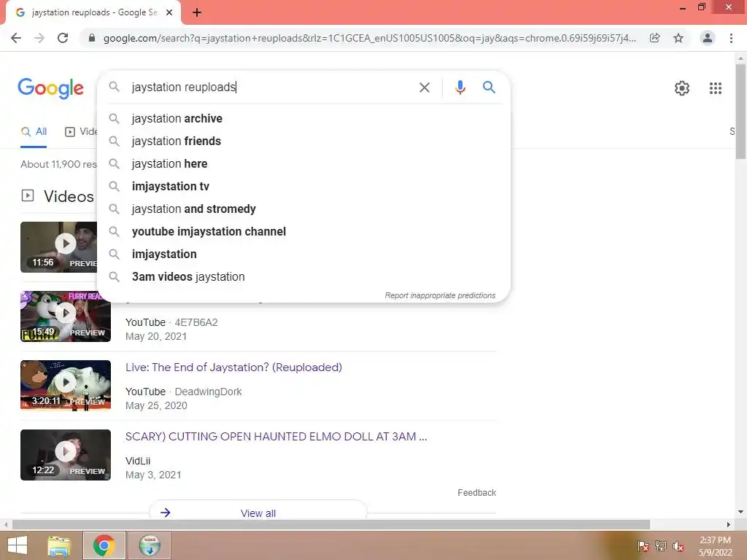
Task: Open 'Live: The End of Jaystation? (Reuploaded)'
Action: coord(233,367)
